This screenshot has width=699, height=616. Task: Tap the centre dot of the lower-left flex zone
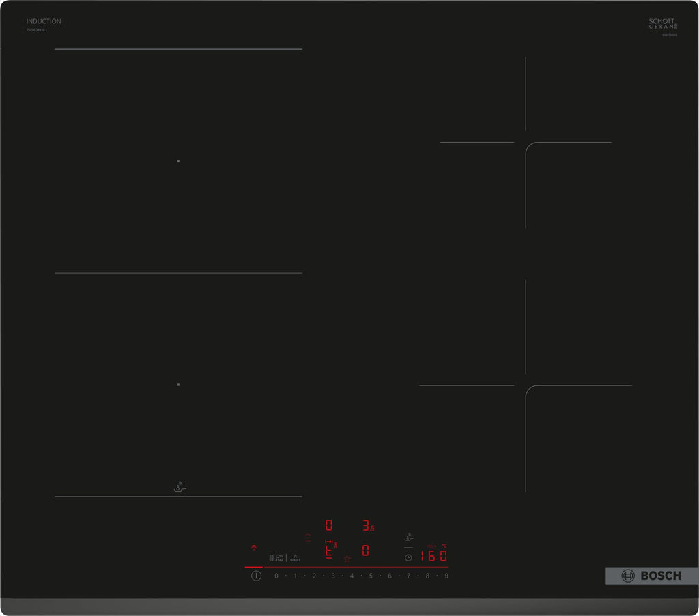tap(178, 384)
